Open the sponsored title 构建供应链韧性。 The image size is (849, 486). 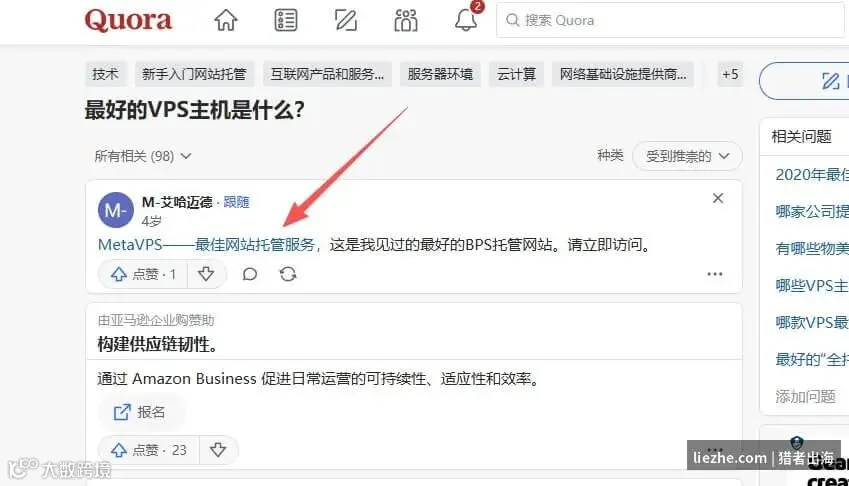(158, 344)
